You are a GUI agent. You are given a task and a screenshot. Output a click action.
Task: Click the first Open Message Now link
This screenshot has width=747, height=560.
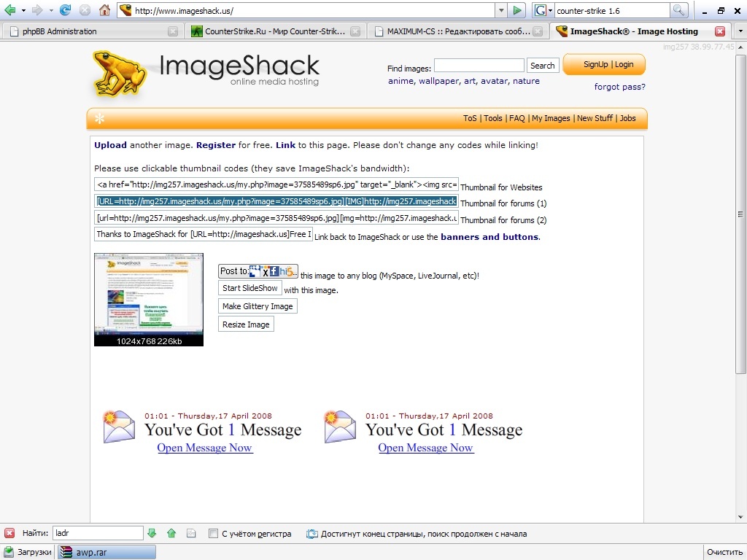[x=205, y=448]
